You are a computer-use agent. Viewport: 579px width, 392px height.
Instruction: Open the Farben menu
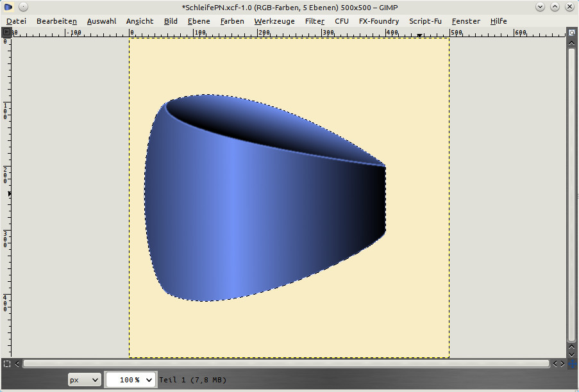(231, 21)
